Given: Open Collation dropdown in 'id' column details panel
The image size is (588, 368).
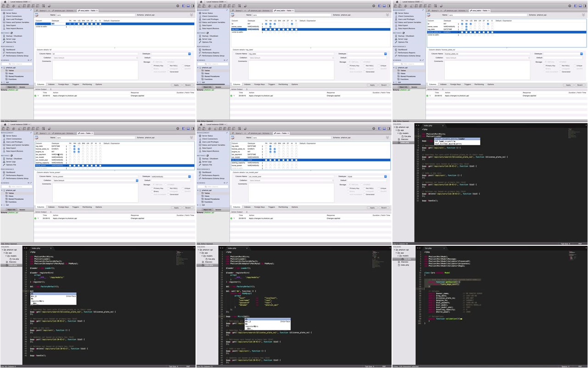Looking at the screenshot, I should point(95,58).
